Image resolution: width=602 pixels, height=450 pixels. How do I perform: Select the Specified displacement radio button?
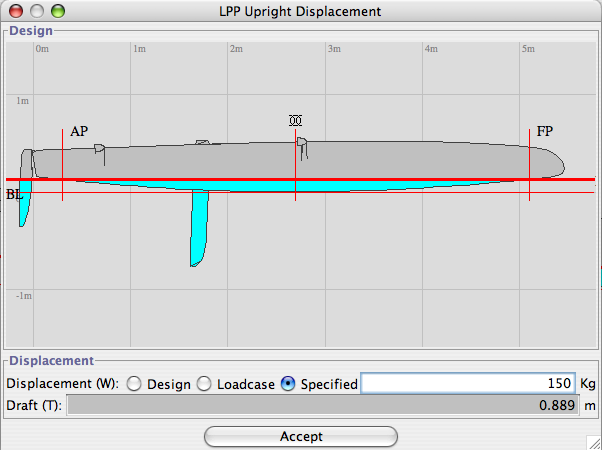click(x=288, y=384)
